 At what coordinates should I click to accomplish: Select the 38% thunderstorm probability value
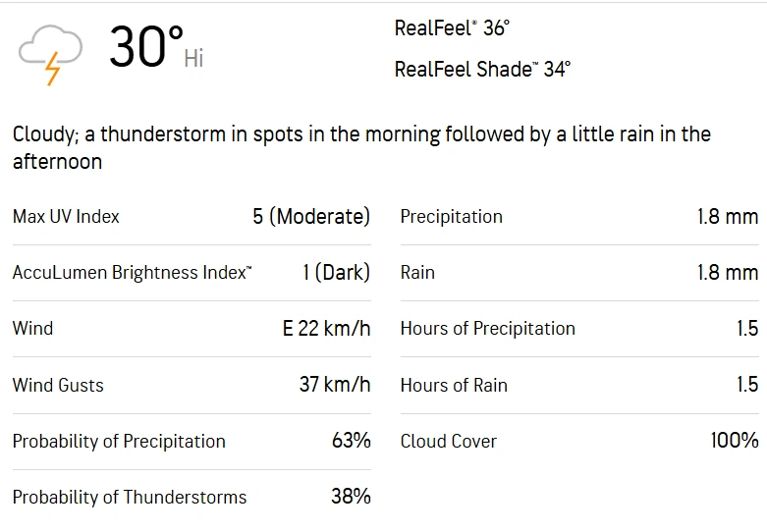point(351,497)
